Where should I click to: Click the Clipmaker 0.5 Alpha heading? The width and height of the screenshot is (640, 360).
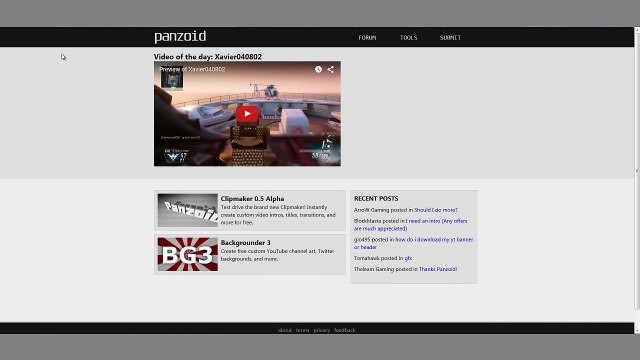click(252, 199)
